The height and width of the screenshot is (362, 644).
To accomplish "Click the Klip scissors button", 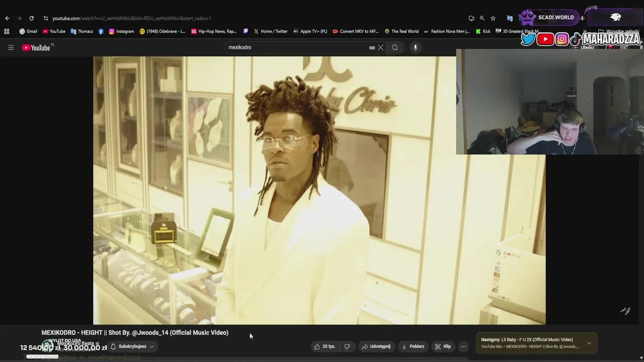I will [443, 346].
